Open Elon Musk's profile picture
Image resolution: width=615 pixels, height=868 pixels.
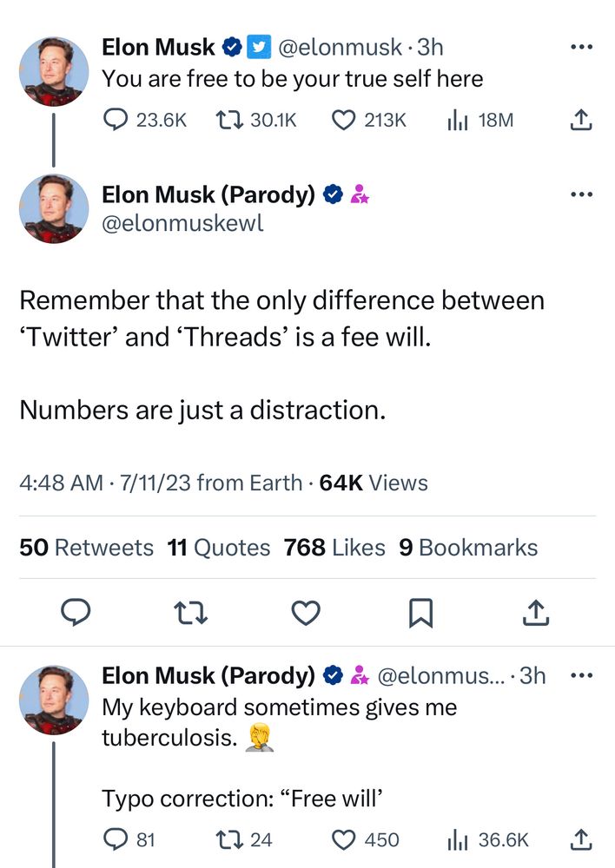pyautogui.click(x=54, y=69)
